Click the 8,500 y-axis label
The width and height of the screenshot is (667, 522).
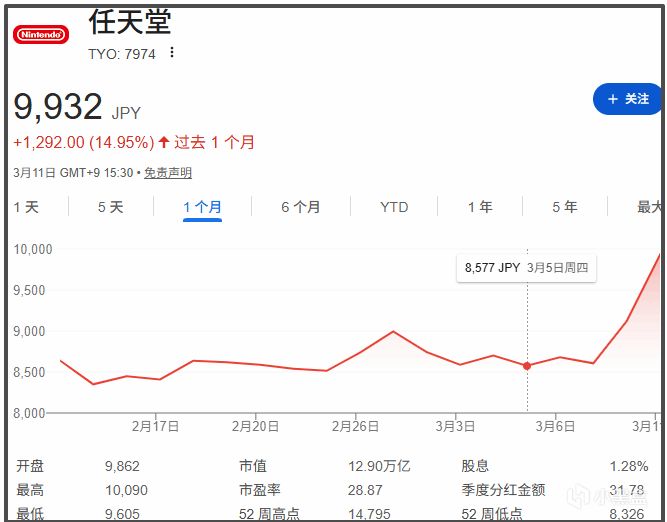click(29, 372)
